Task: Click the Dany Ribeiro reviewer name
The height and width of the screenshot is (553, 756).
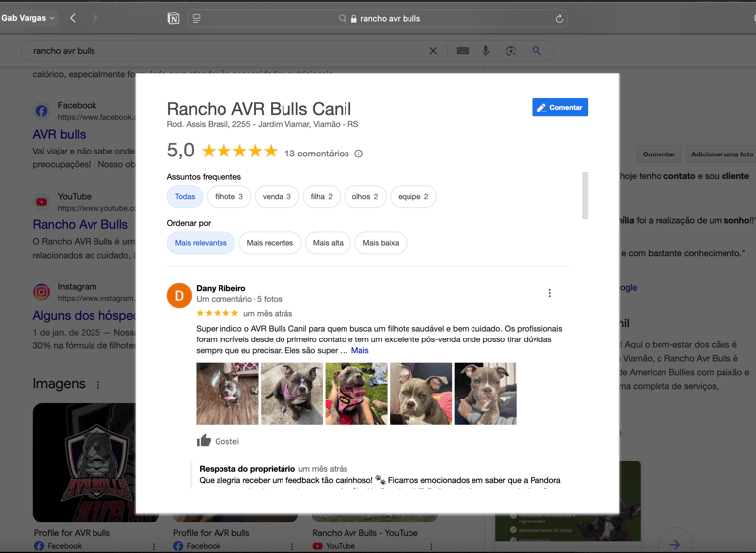Action: (220, 288)
